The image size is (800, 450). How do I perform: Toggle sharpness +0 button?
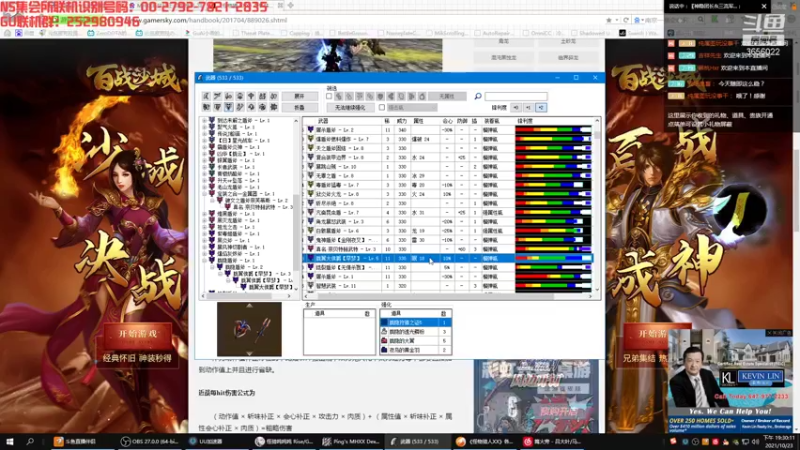pyautogui.click(x=516, y=108)
